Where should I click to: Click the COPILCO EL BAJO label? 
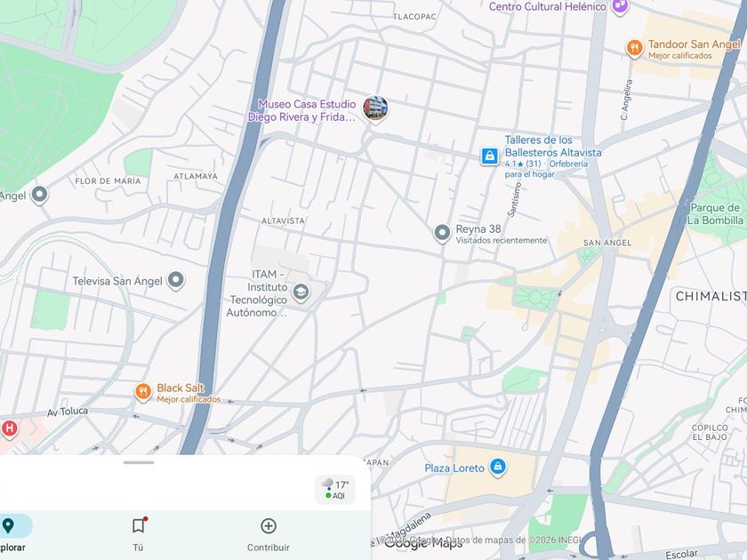pyautogui.click(x=710, y=432)
